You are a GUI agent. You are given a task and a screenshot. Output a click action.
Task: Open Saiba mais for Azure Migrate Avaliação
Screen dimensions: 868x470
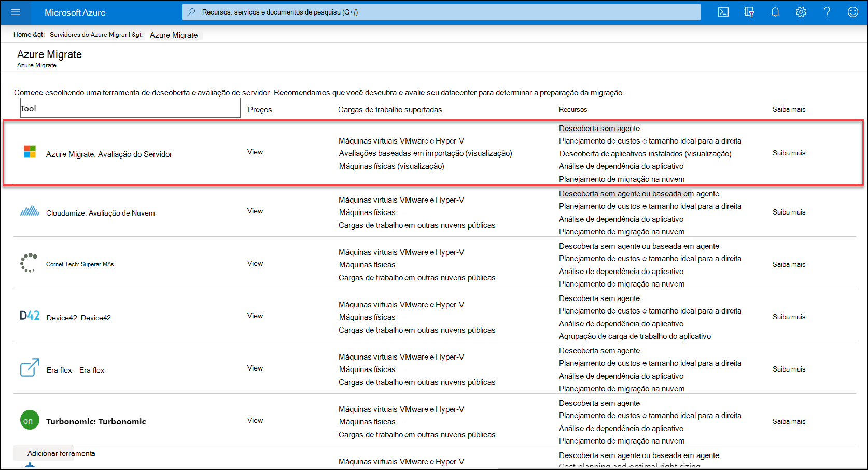[x=789, y=153]
